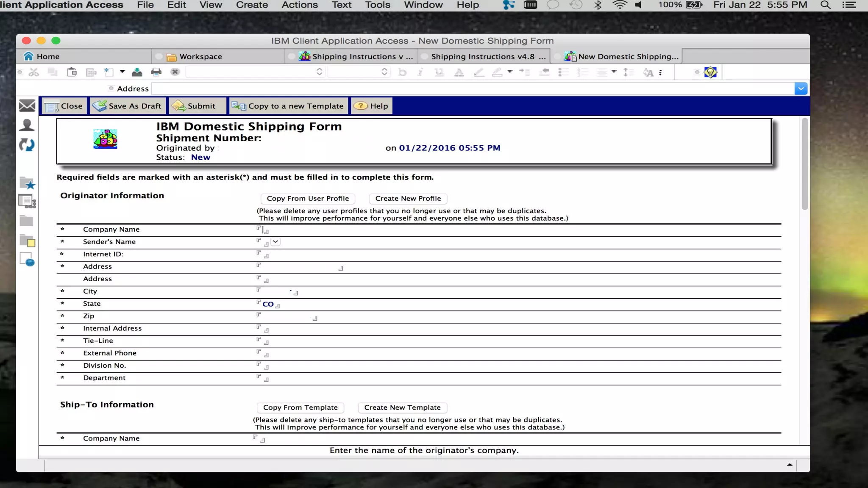Screen dimensions: 868x488
Task: Open the Create menu
Action: [252, 5]
